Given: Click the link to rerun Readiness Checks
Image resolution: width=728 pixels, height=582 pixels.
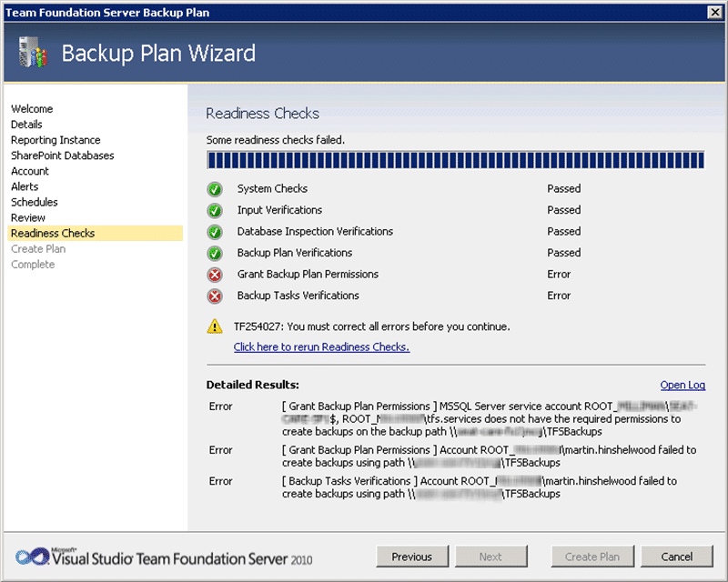Looking at the screenshot, I should point(322,347).
